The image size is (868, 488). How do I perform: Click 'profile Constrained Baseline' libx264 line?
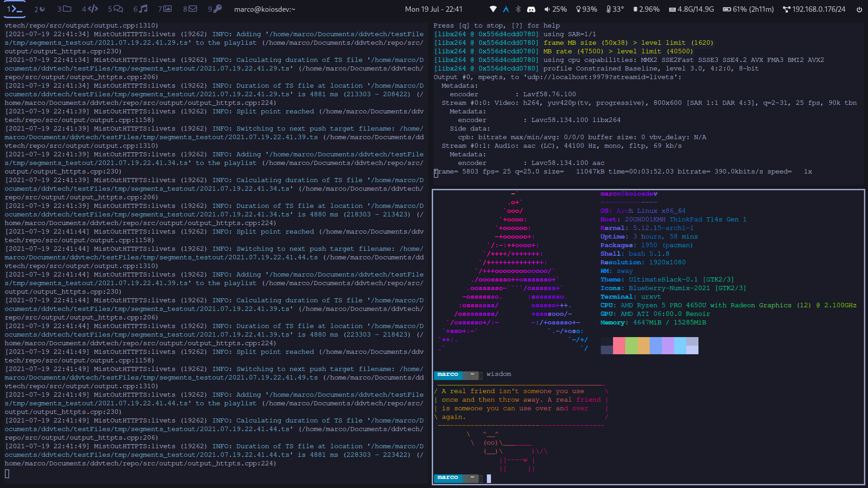(x=596, y=69)
